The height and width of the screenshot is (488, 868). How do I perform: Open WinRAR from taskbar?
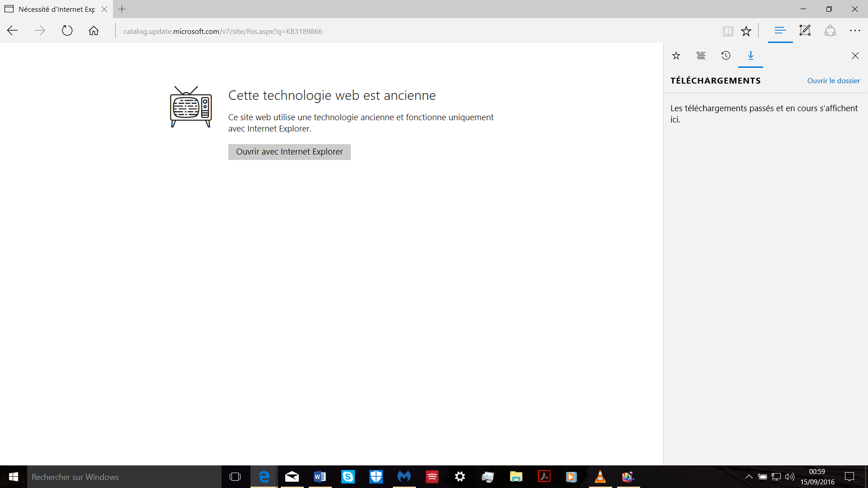click(628, 477)
